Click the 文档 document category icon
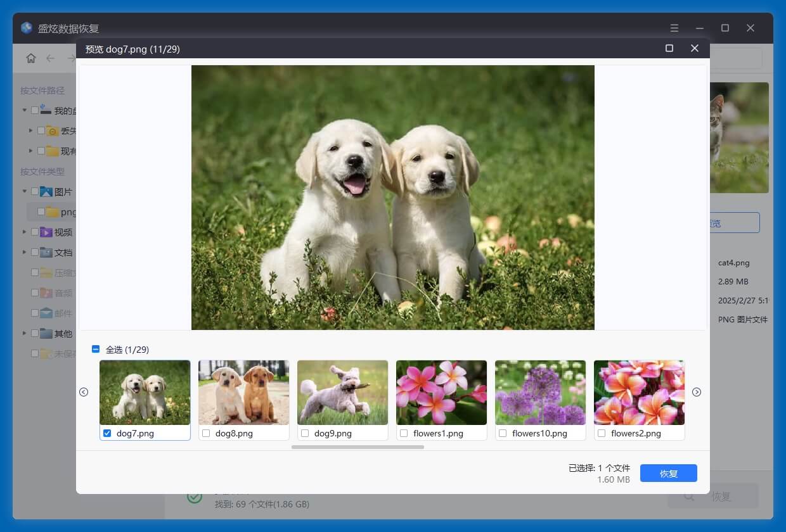Screen dimensions: 786x532 46,252
